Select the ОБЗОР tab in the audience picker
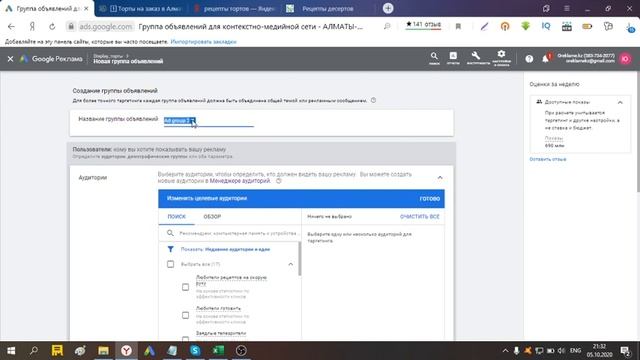Viewport: 640px width, 360px height. pos(212,217)
